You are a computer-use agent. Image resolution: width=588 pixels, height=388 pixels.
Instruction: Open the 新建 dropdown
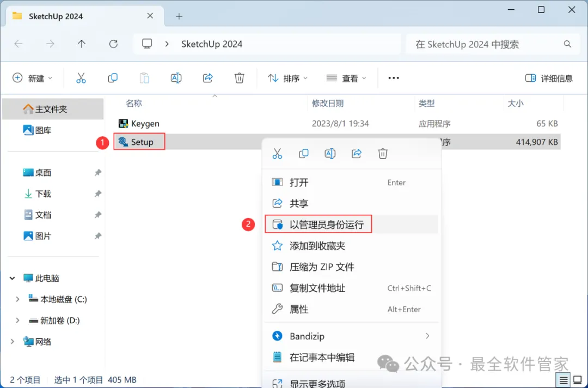[32, 78]
